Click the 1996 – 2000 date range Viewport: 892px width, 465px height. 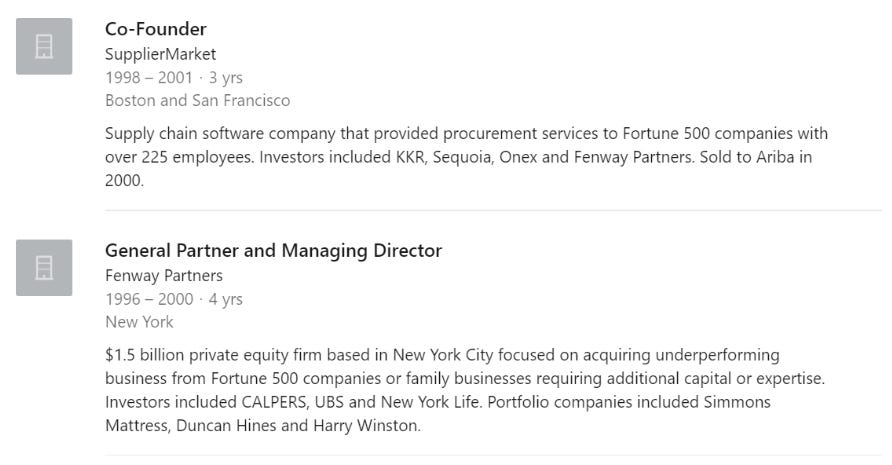(x=149, y=299)
